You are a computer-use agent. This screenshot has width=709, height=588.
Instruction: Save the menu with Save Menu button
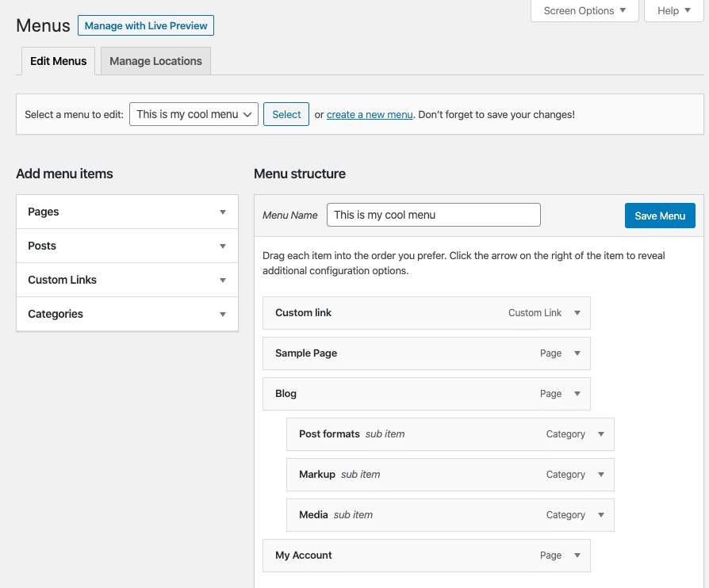pyautogui.click(x=660, y=215)
